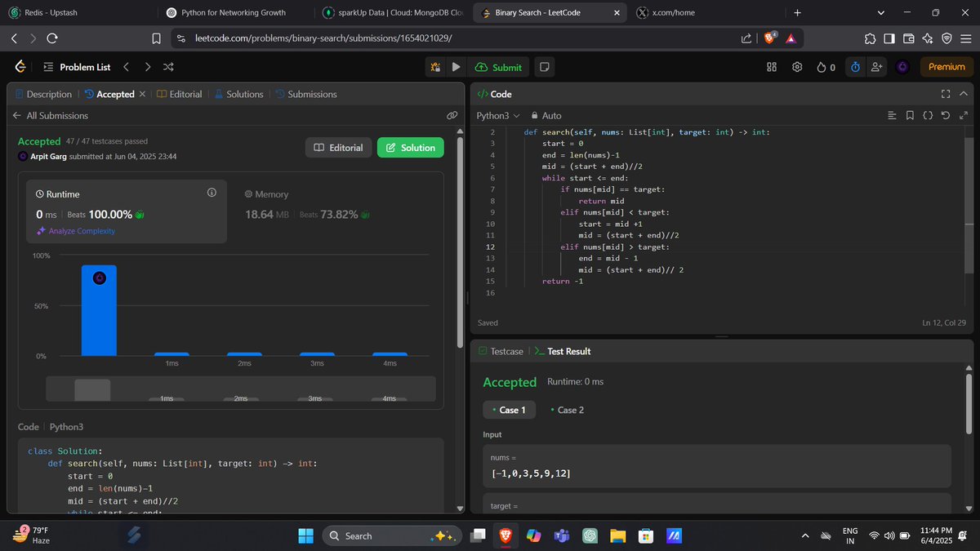Viewport: 980px width, 551px height.
Task: Expand the browser tab search chevron
Action: pos(881,13)
